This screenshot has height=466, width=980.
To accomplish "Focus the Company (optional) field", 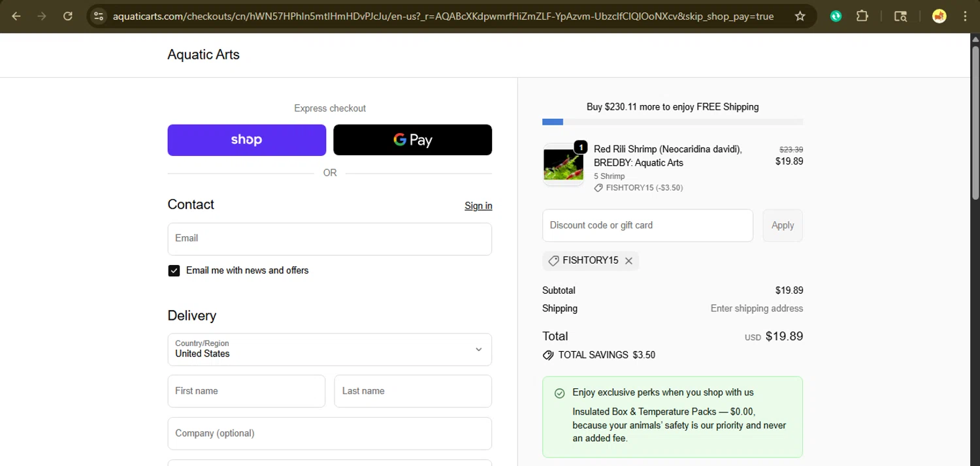I will 329,433.
